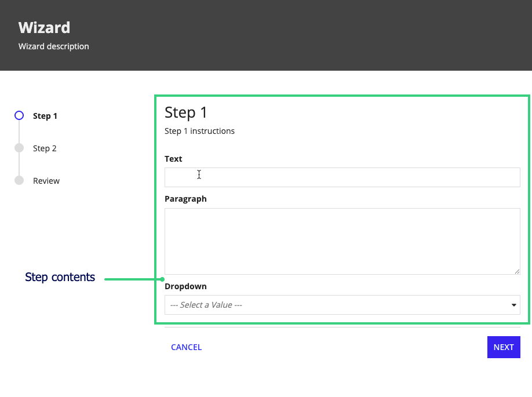Click the Step 1 instructions text

(x=199, y=131)
